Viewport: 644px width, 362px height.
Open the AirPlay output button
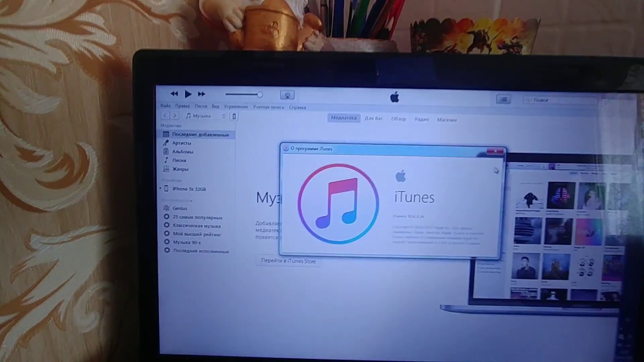point(287,95)
